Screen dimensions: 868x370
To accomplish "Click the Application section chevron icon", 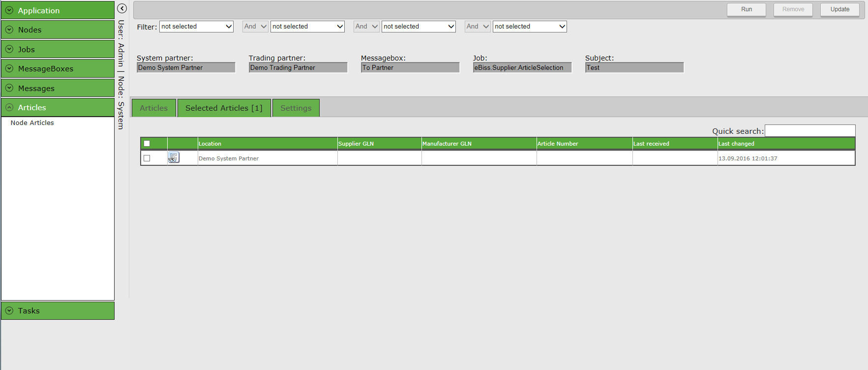I will coord(9,10).
